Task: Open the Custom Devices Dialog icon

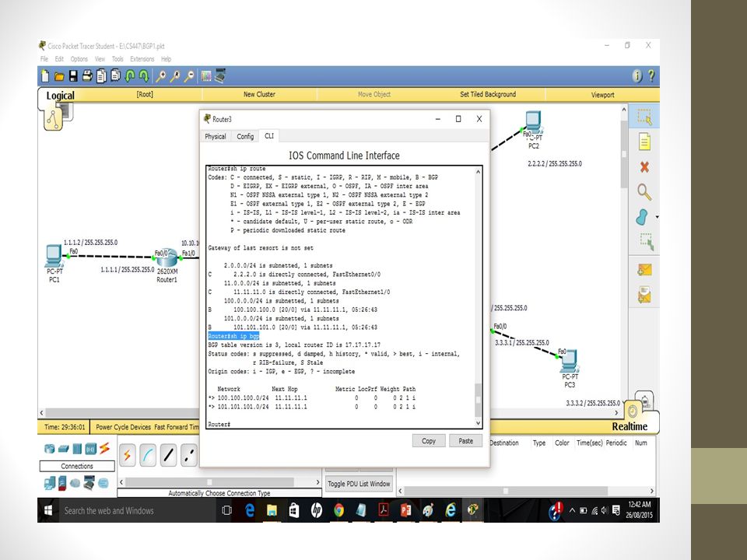Action: tap(219, 75)
